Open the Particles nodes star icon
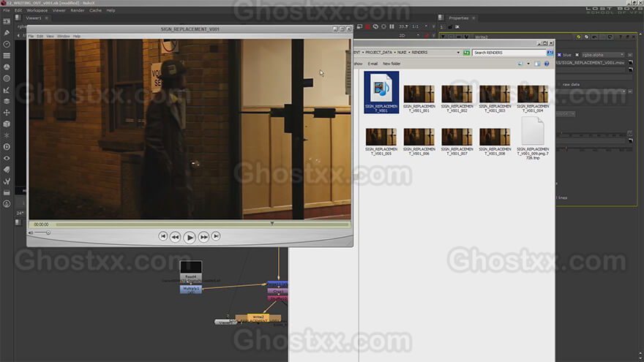This screenshot has width=644, height=362. pyautogui.click(x=7, y=135)
